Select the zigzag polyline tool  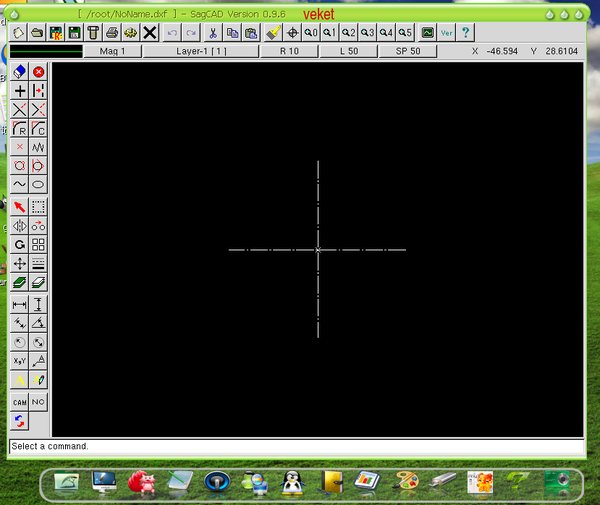click(38, 147)
